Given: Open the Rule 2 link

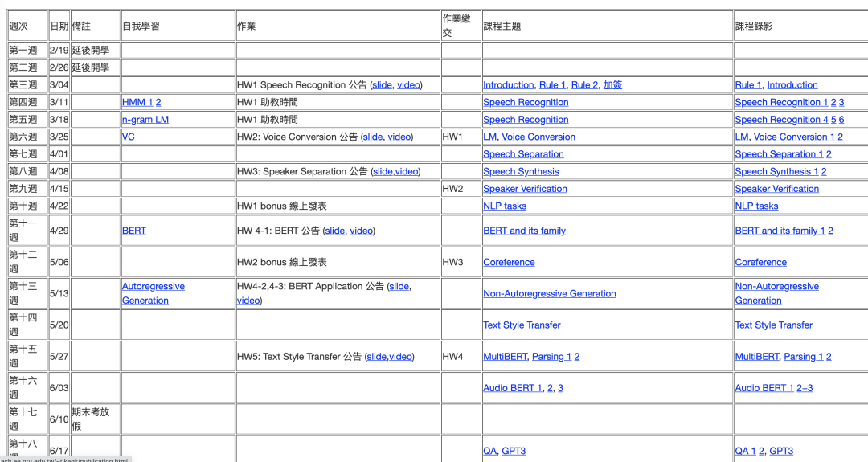Looking at the screenshot, I should (x=584, y=84).
